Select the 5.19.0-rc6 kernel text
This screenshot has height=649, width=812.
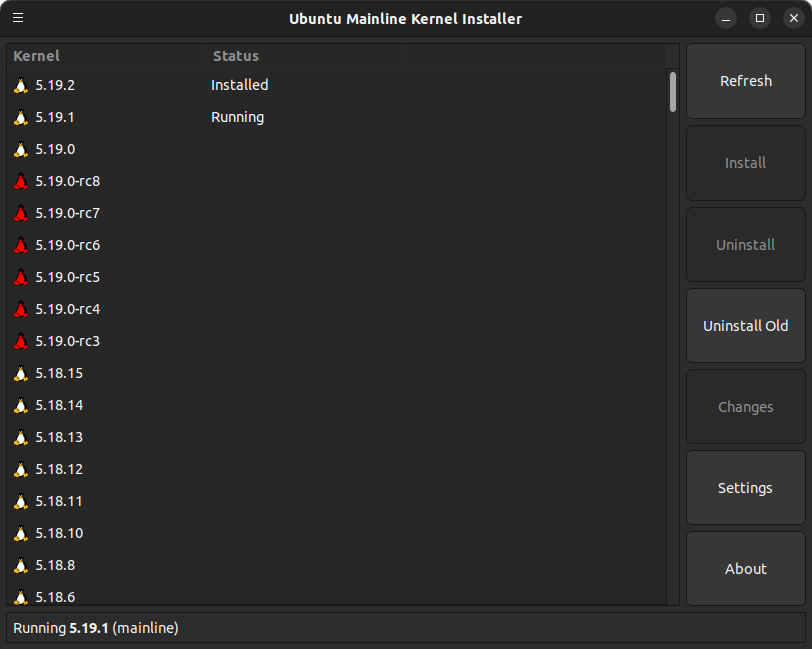(68, 245)
